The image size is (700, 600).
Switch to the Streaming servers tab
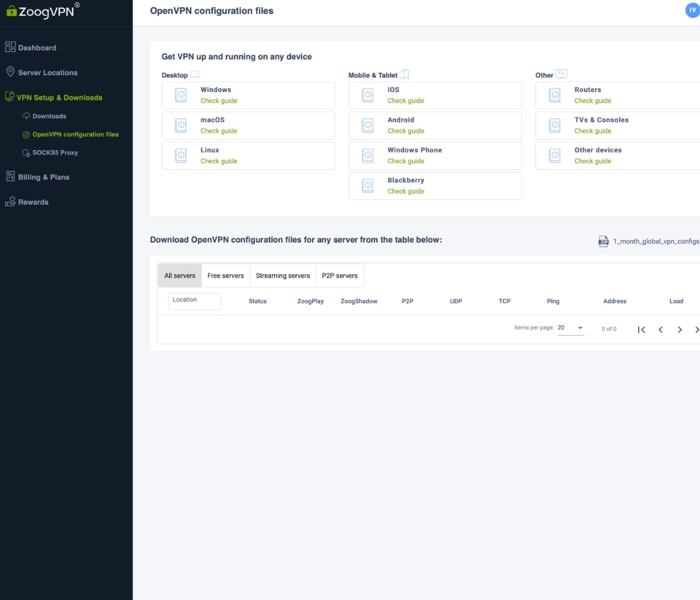(x=283, y=276)
